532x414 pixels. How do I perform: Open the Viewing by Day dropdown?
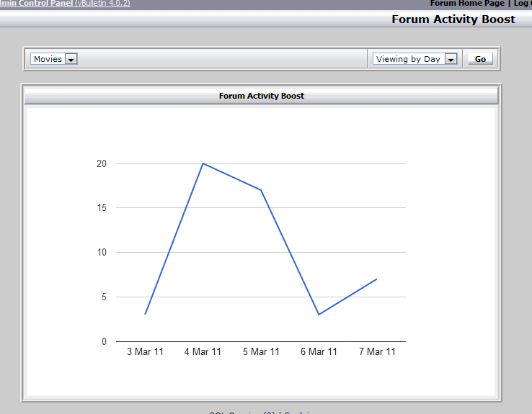(415, 59)
